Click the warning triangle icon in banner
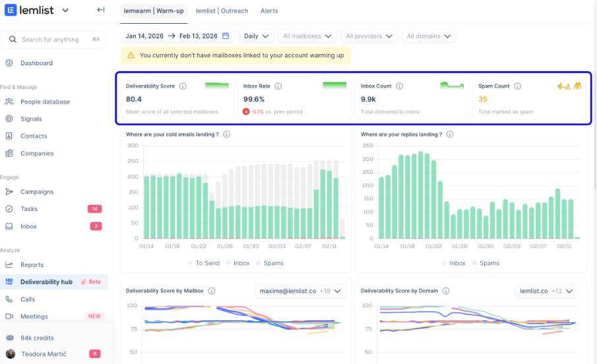 coord(131,55)
